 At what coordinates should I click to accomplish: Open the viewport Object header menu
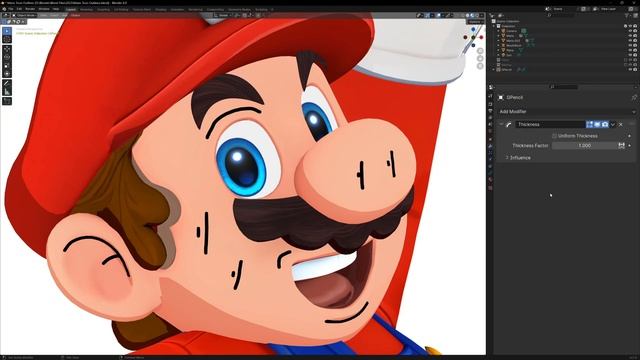[x=76, y=16]
